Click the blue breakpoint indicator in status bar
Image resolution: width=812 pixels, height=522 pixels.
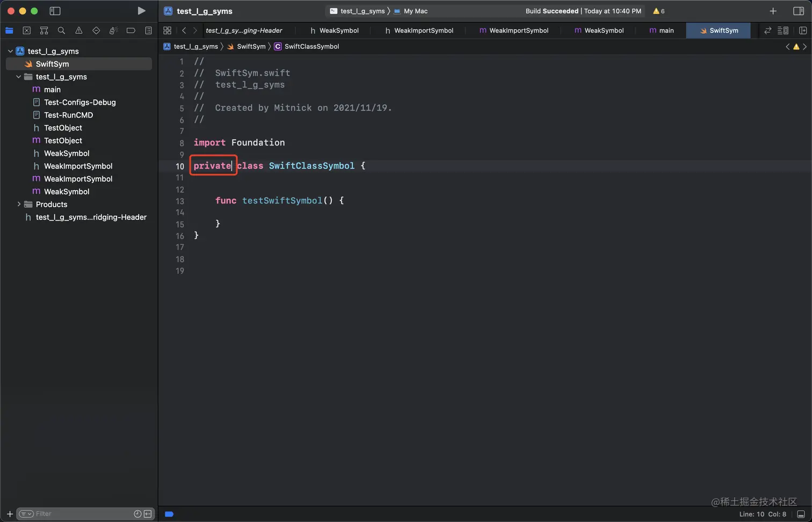[169, 514]
